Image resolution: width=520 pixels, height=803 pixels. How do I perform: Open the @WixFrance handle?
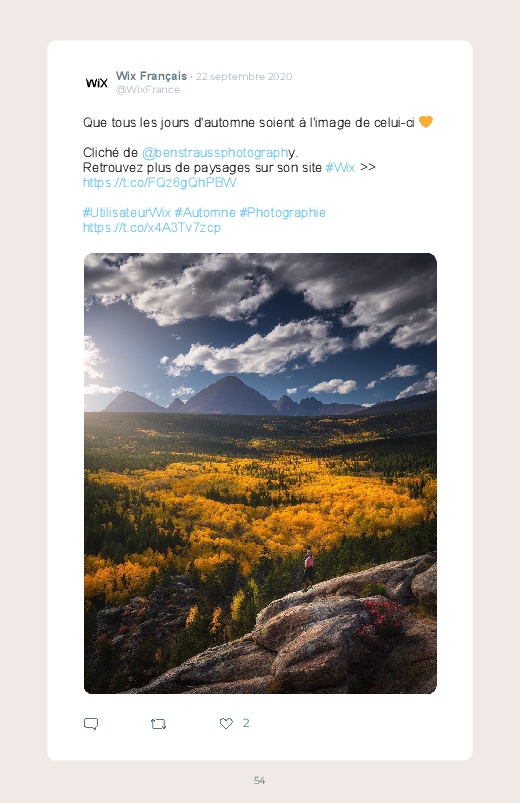[148, 90]
